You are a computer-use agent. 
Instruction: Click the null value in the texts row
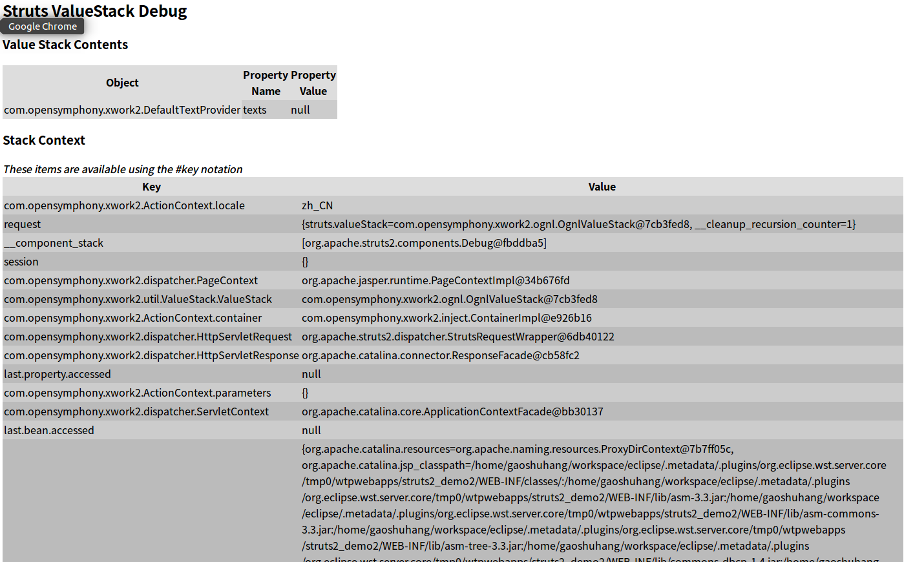pos(313,110)
